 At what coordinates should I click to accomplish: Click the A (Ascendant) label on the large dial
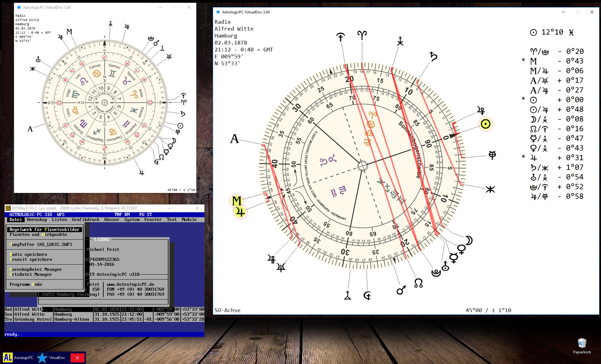[234, 139]
